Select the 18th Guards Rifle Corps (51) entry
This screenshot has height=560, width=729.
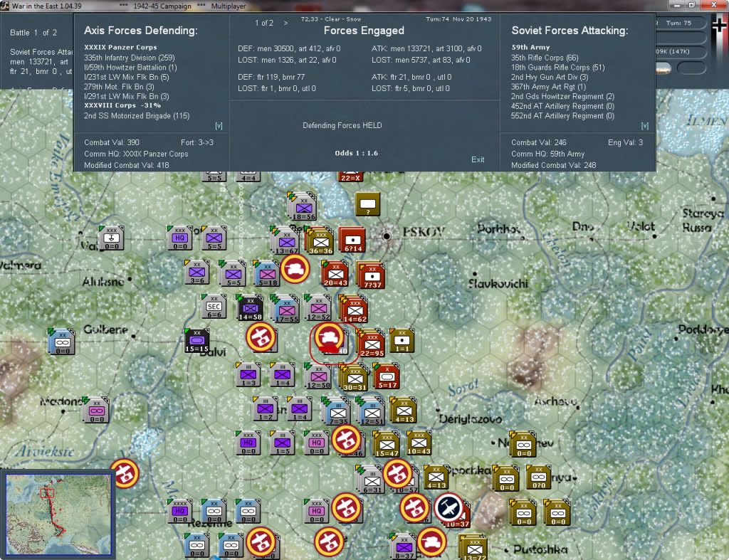pyautogui.click(x=558, y=68)
